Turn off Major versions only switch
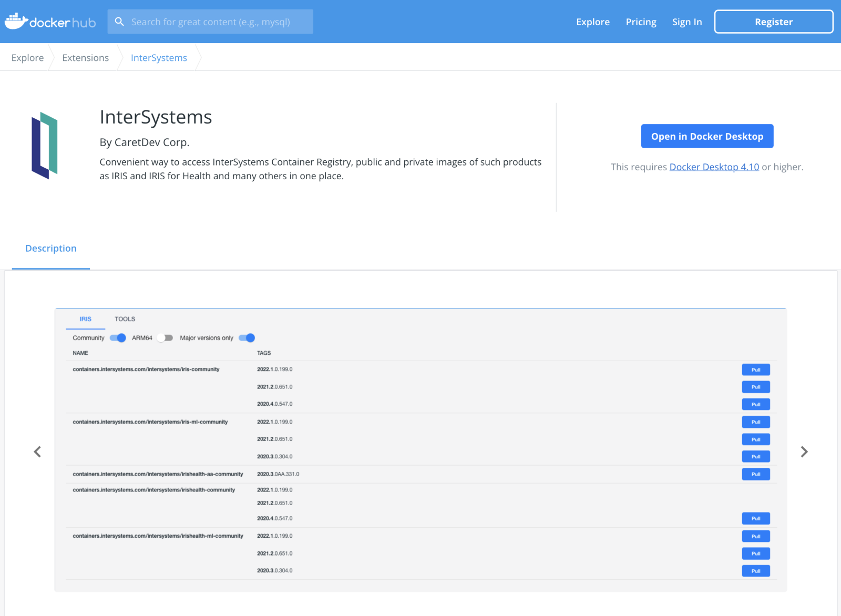The height and width of the screenshot is (616, 841). [x=247, y=338]
